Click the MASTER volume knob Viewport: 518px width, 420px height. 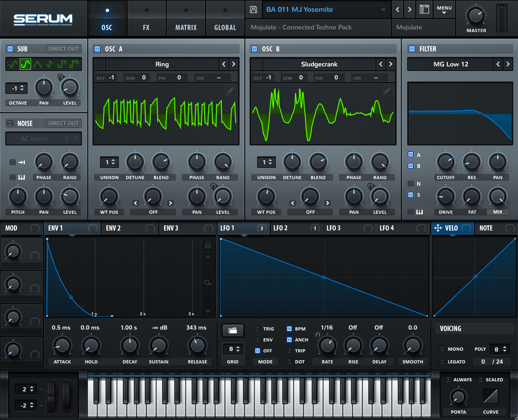476,16
